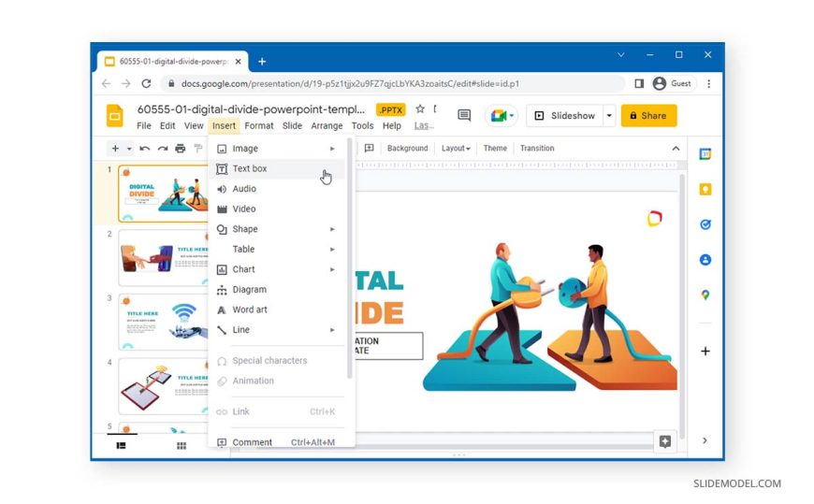Expand the Image submenu
Screen dimensions: 814x504
click(332, 149)
